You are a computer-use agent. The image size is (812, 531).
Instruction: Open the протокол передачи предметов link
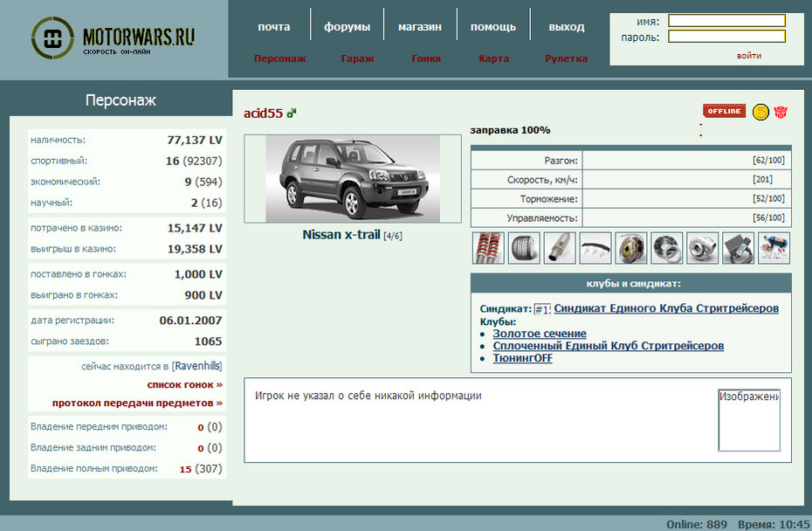click(x=137, y=403)
